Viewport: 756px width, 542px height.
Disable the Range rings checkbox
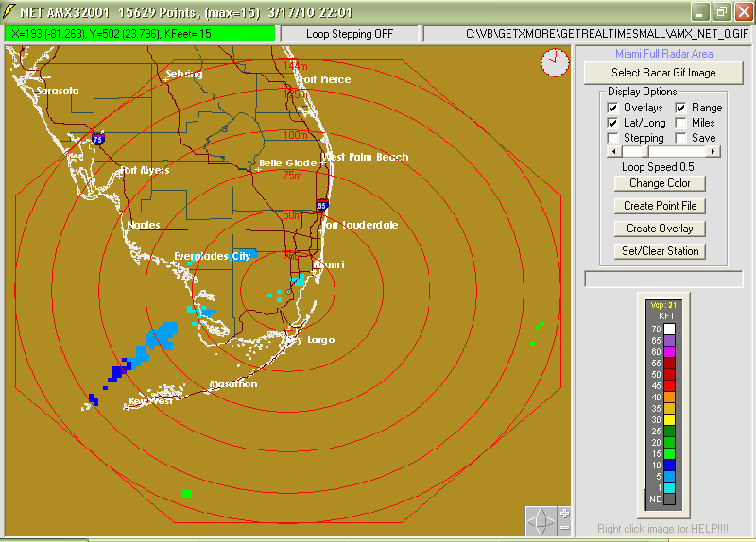[x=680, y=108]
